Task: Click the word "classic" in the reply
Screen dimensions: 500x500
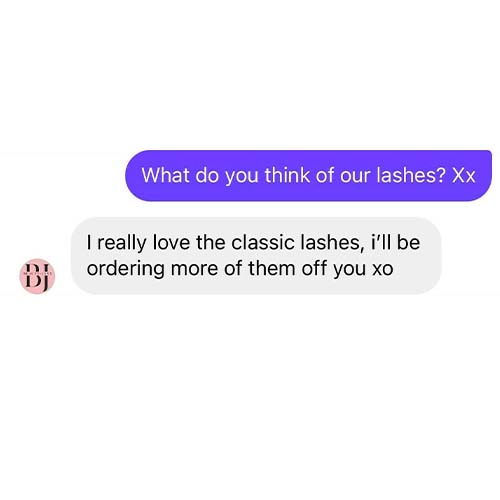Action: pos(263,242)
